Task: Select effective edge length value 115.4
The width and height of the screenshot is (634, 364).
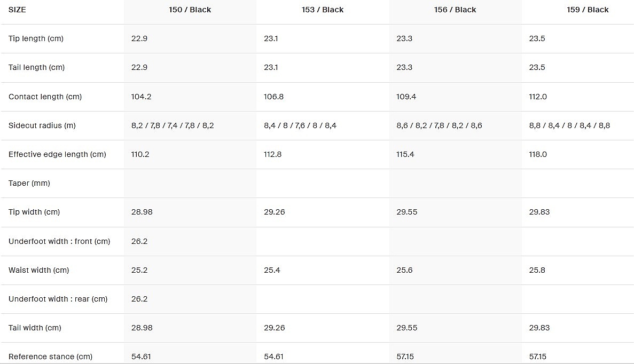Action: 406,154
